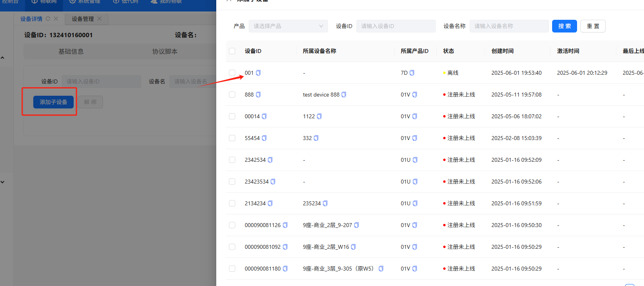The width and height of the screenshot is (644, 286).
Task: Check the row for device 001
Action: coord(232,73)
